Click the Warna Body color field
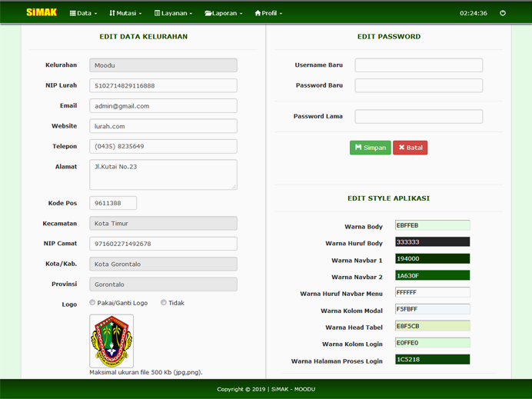The image size is (532, 399). pos(431,225)
